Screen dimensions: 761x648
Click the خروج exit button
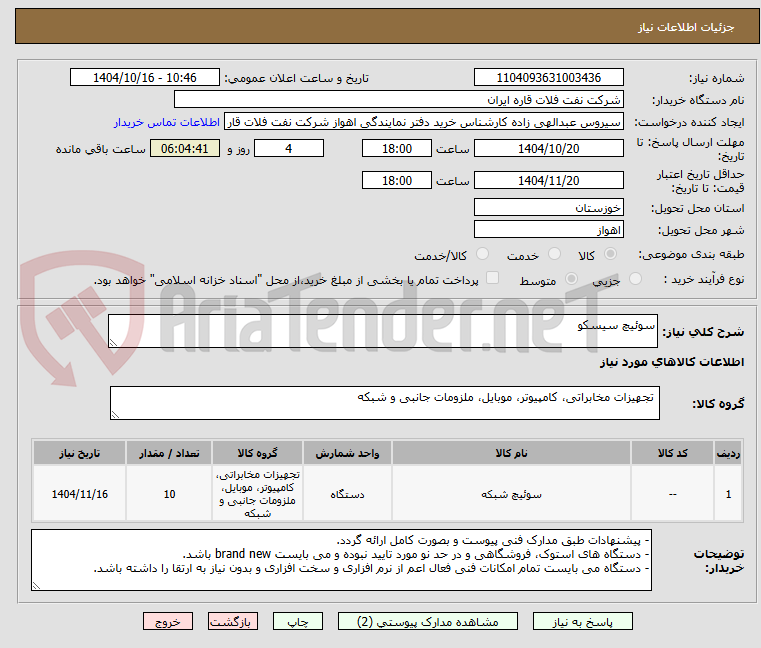[168, 621]
